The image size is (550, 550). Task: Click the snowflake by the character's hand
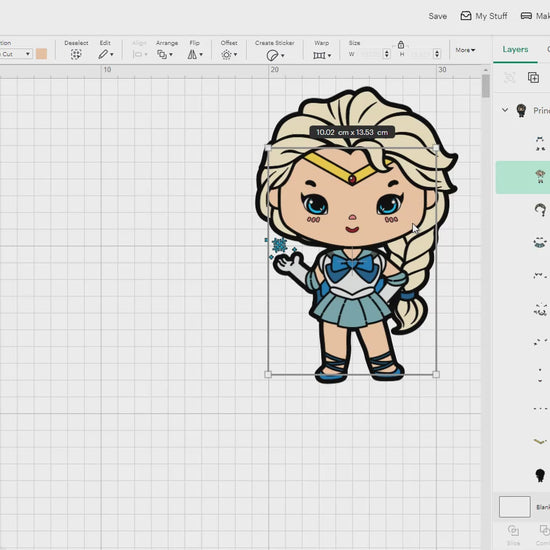tap(279, 245)
